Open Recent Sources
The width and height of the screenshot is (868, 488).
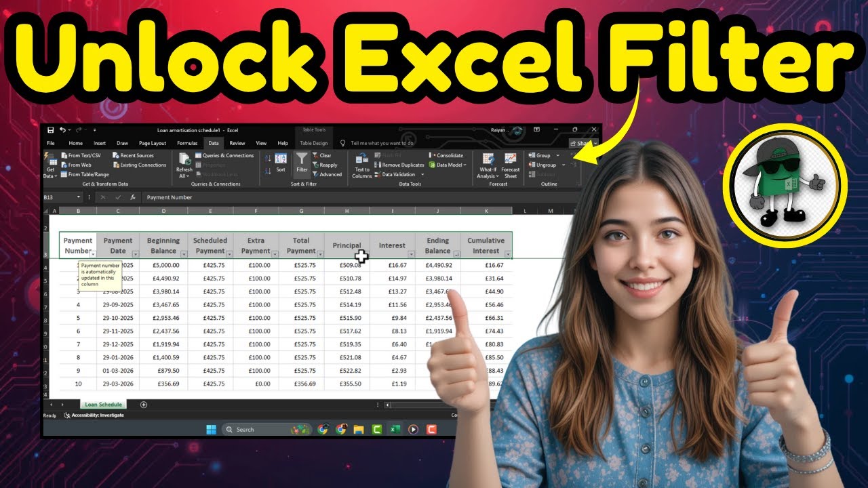point(133,156)
